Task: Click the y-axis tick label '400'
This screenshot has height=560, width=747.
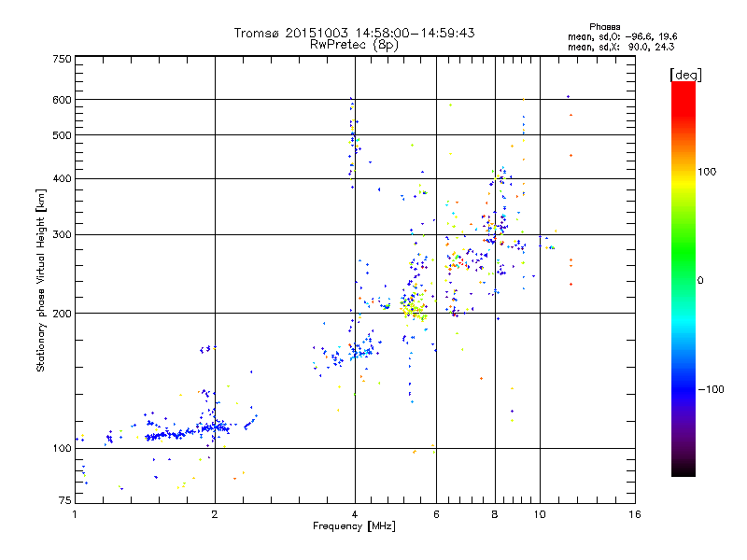Action: (62, 179)
